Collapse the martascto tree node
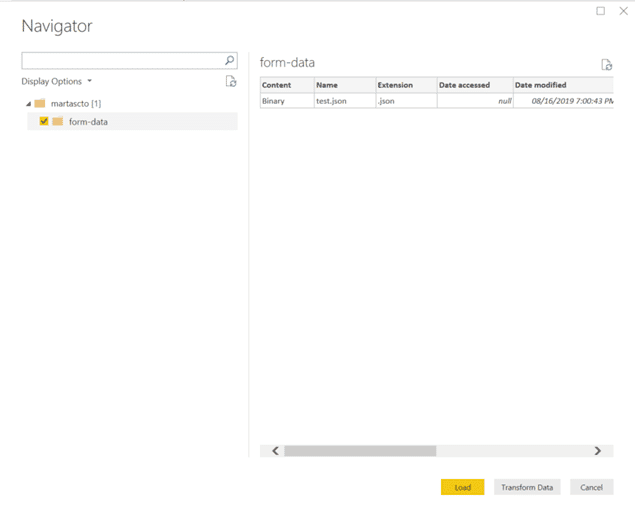Screen dimensions: 635x507 pos(28,104)
